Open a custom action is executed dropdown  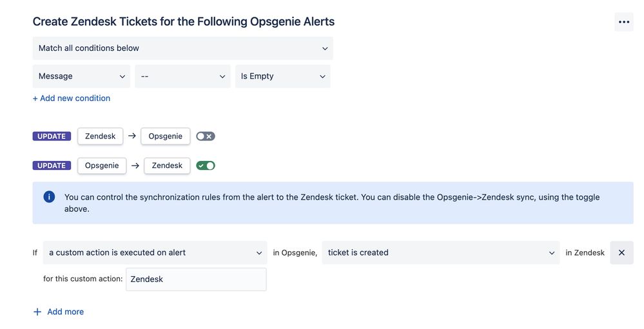[155, 252]
